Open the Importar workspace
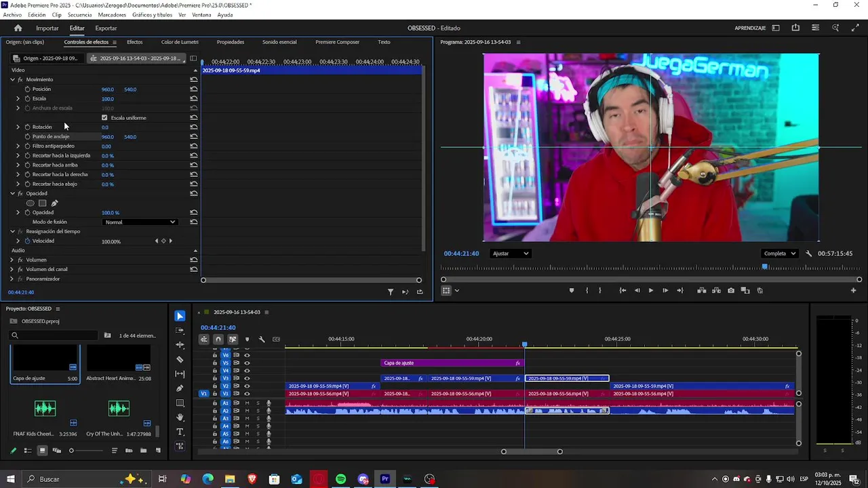 click(47, 28)
